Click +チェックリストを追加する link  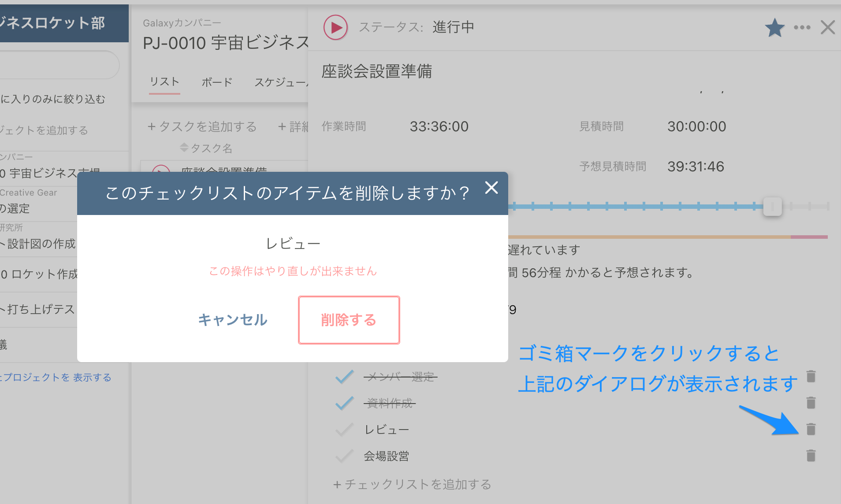(x=412, y=484)
